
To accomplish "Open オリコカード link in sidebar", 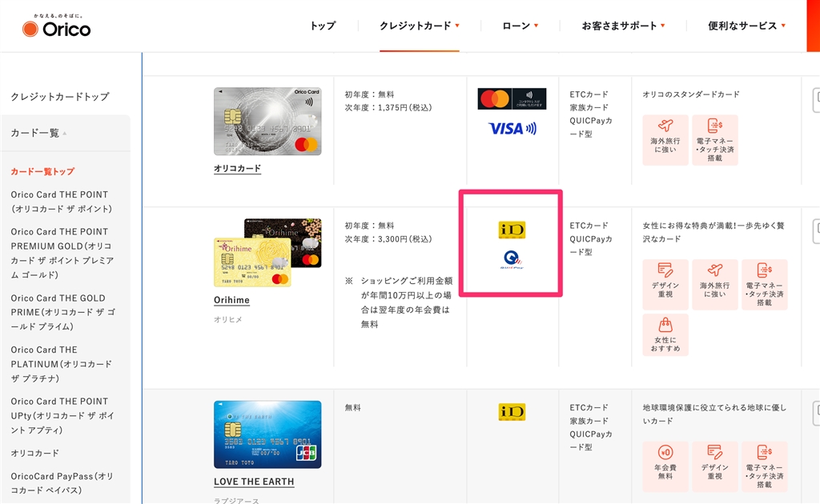I will (x=35, y=453).
